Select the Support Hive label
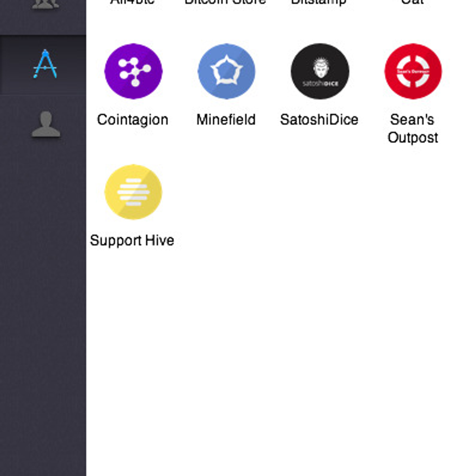476x476 pixels. [x=132, y=241]
